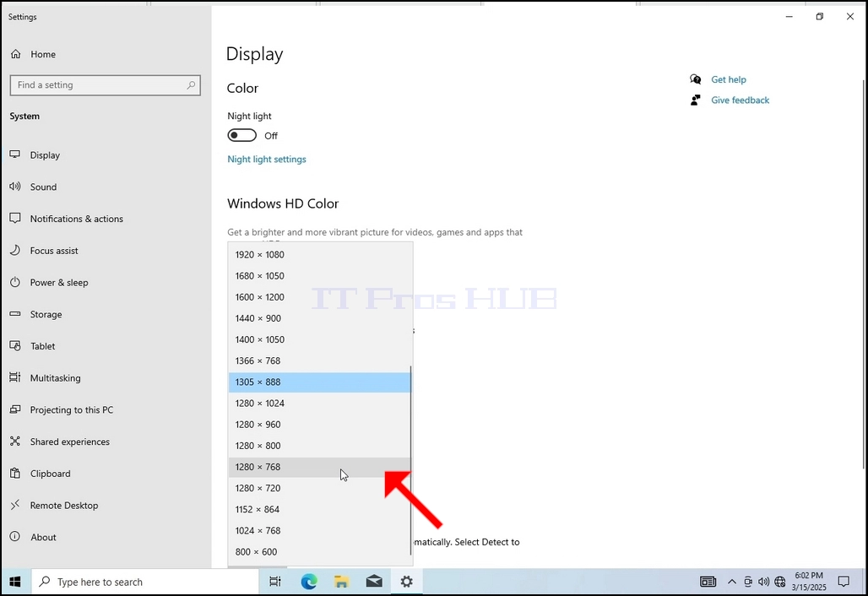
Task: Select 1280 × 960 resolution
Action: point(320,425)
